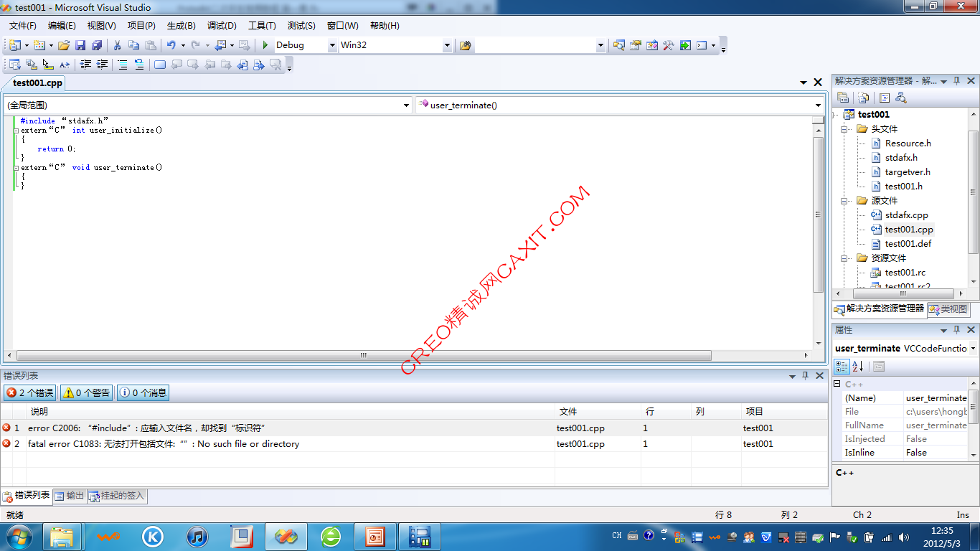The image size is (980, 551).
Task: Click the Decrease Indent icon
Action: point(86,65)
